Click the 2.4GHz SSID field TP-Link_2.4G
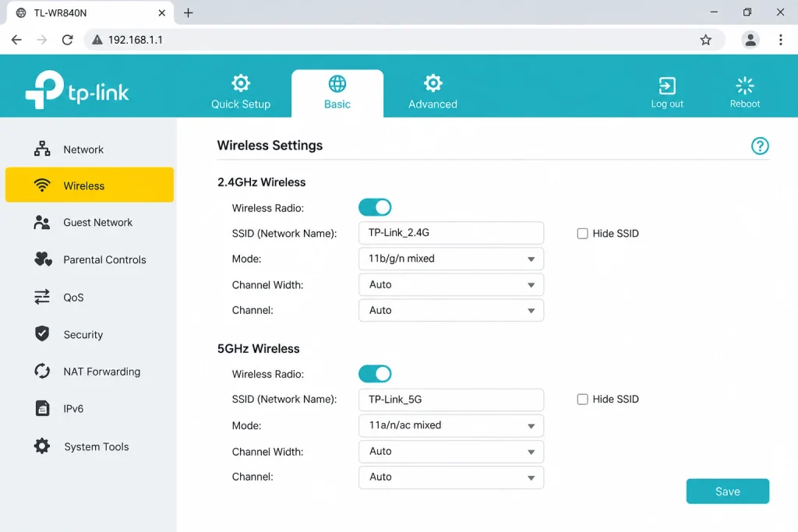798x532 pixels. pos(451,233)
